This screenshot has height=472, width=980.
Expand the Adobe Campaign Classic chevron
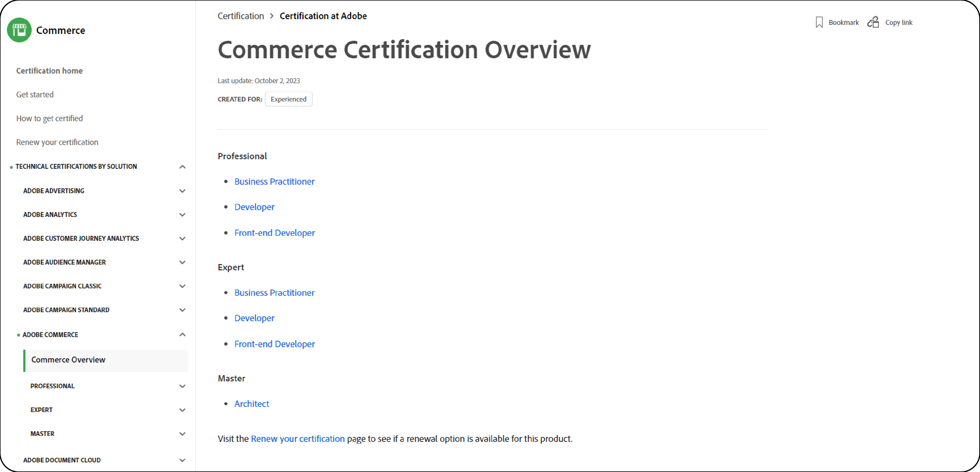[x=183, y=286]
